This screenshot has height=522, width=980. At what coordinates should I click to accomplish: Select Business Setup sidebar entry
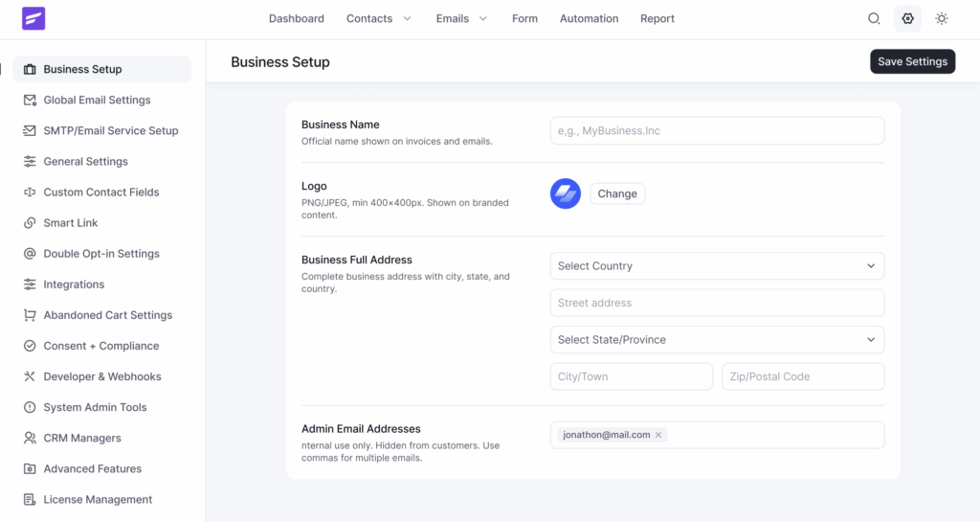click(x=101, y=69)
